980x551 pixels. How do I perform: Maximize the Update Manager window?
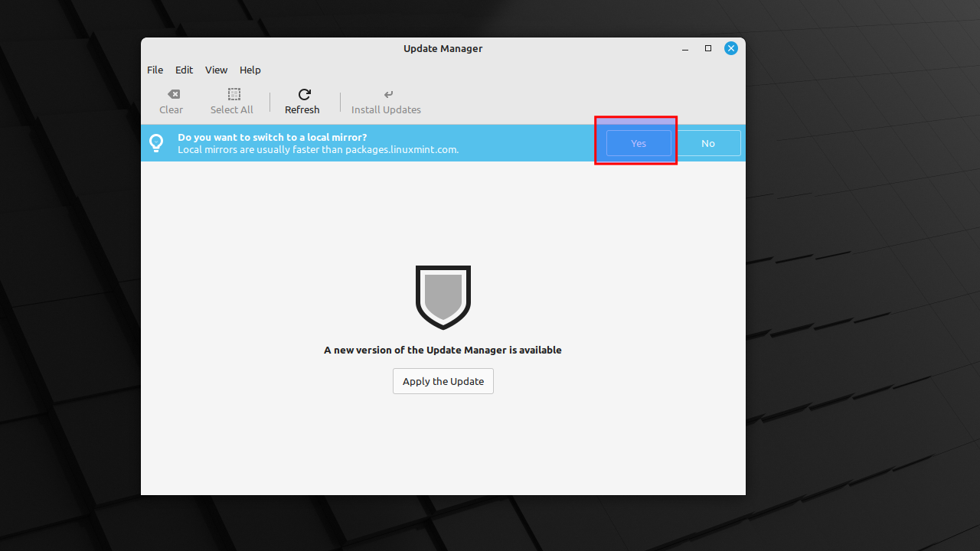(x=708, y=48)
